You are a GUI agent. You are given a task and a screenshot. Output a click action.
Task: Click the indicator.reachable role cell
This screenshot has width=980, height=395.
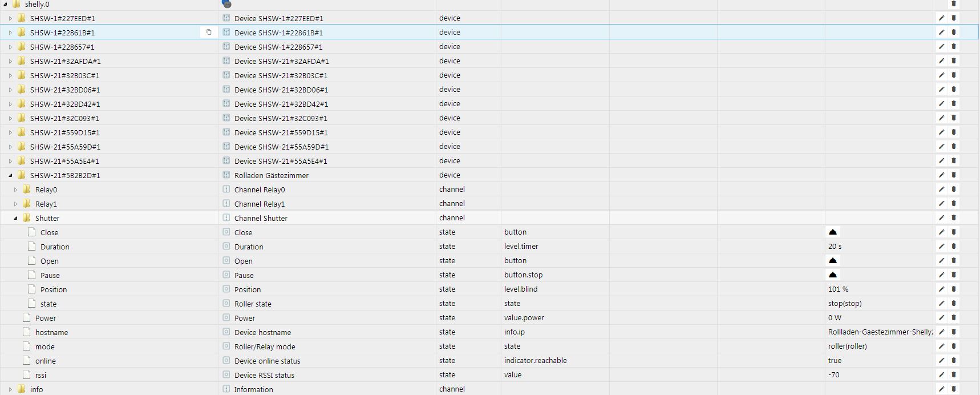(535, 361)
